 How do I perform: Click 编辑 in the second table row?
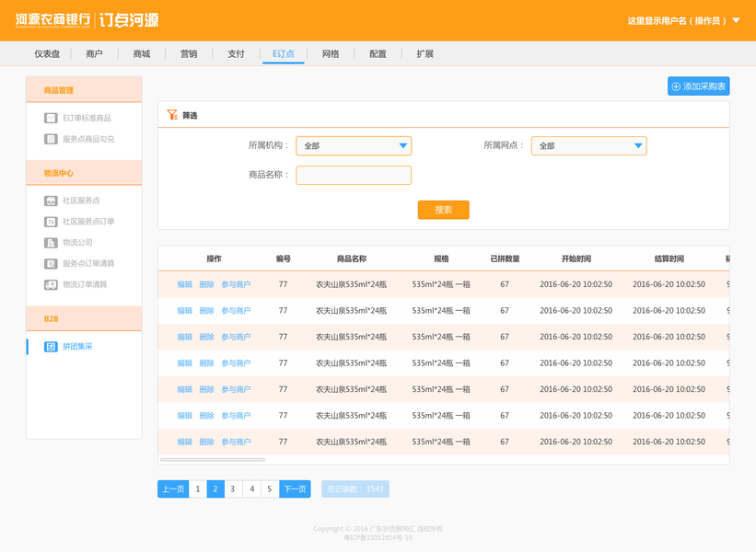(x=185, y=311)
